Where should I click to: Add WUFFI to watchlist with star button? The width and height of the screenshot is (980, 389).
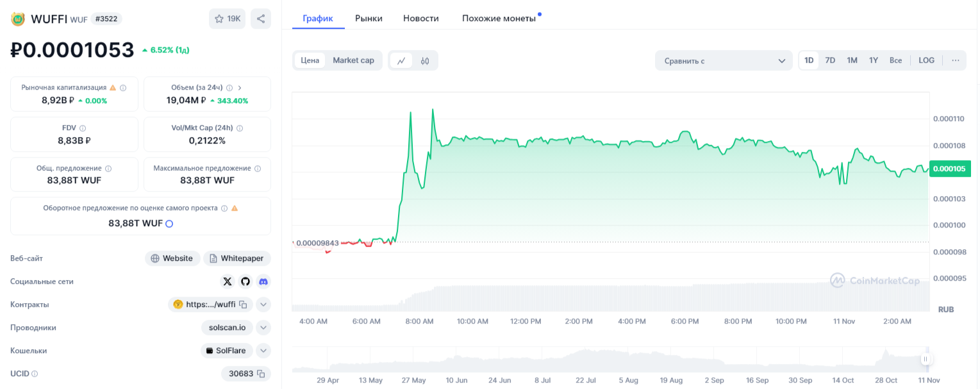click(227, 19)
